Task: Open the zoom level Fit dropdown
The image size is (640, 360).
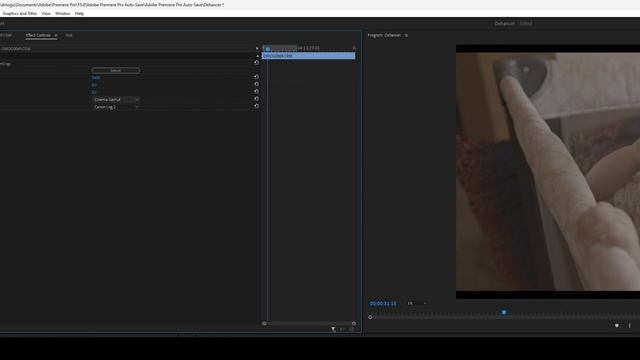Action: [417, 304]
